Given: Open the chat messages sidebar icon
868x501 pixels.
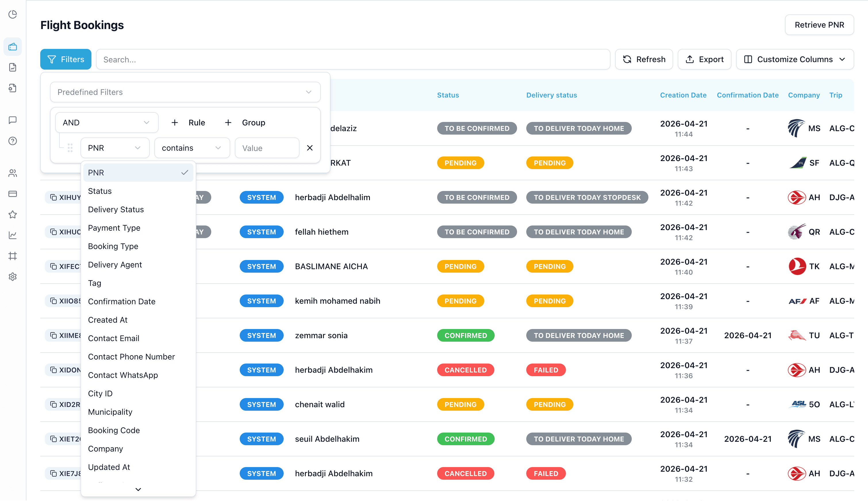Looking at the screenshot, I should click(x=13, y=120).
